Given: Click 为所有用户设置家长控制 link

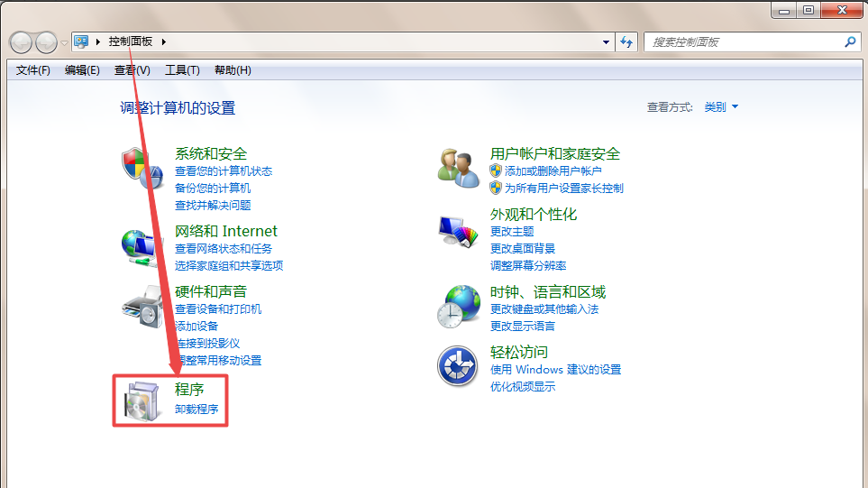Looking at the screenshot, I should (x=564, y=189).
